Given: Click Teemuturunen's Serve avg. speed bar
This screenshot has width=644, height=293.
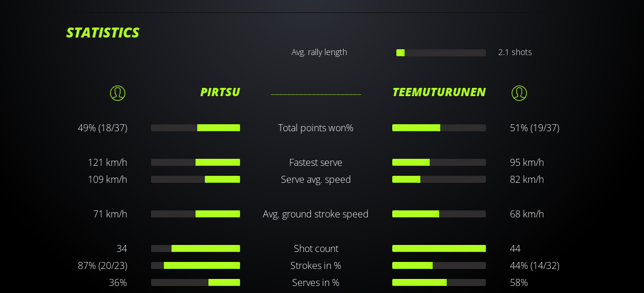Looking at the screenshot, I should tap(439, 179).
